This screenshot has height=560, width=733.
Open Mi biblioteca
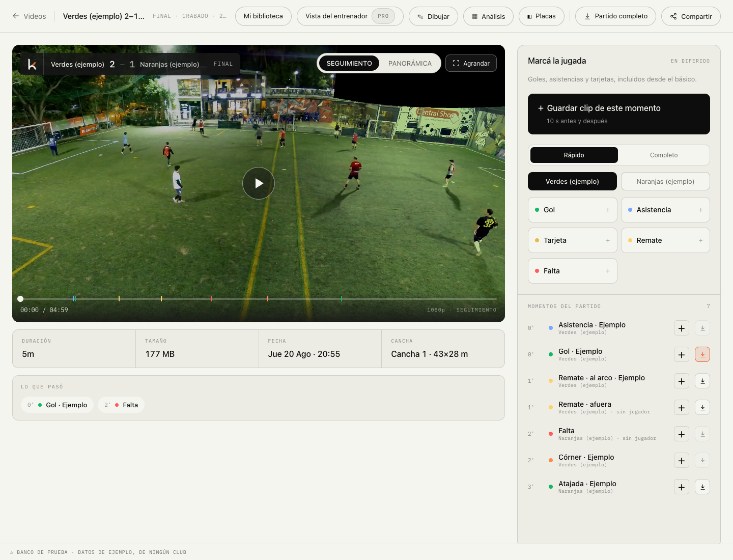(x=263, y=16)
